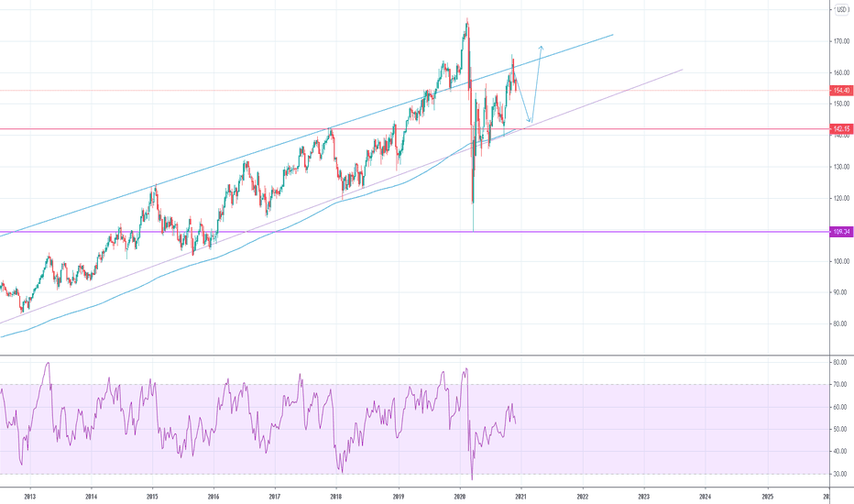Click 2014 on the time axis
854x504 pixels.
click(92, 497)
